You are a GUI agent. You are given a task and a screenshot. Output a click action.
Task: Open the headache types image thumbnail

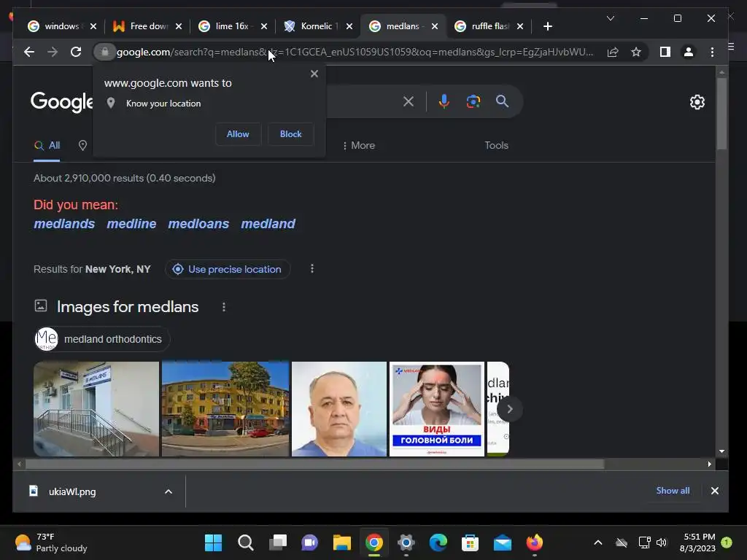coord(437,409)
